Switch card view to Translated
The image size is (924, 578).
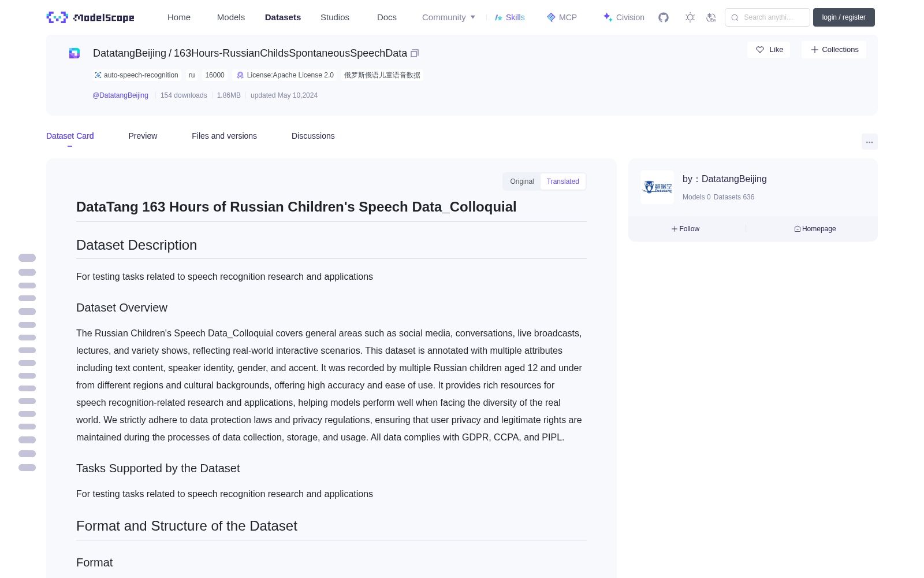coord(563,181)
